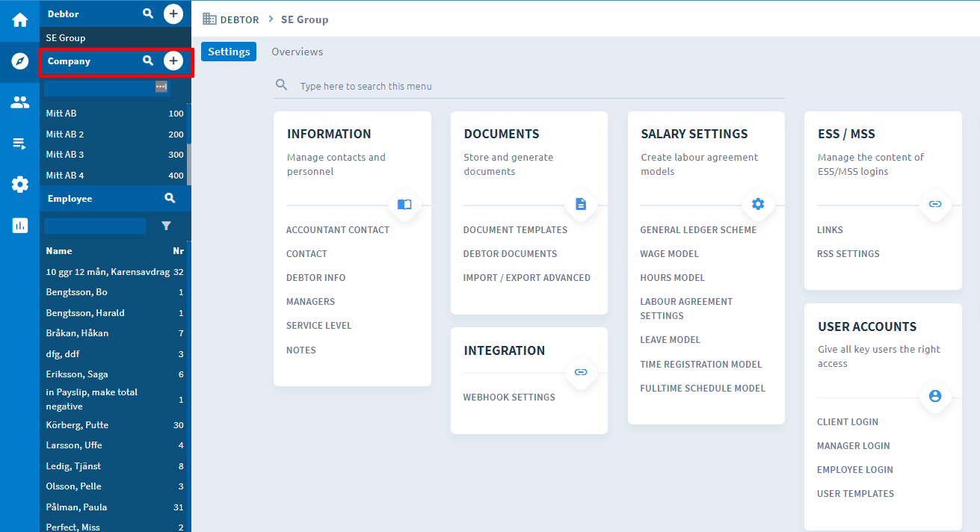Image resolution: width=980 pixels, height=532 pixels.
Task: Sort employees by Name column header
Action: coord(59,251)
